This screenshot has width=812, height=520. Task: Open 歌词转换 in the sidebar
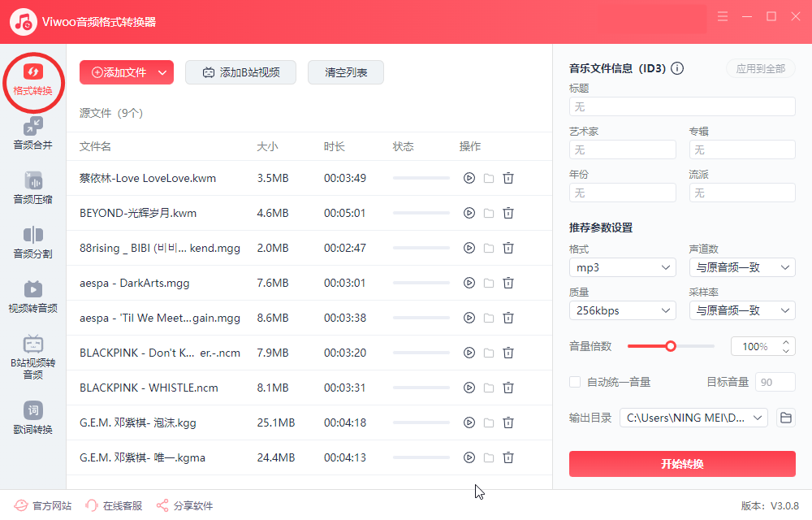tap(33, 418)
